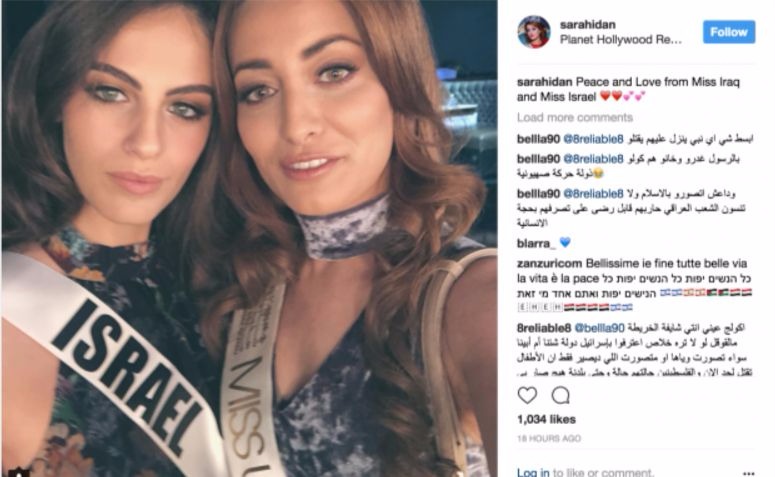View the 1,034 likes list

tap(546, 419)
